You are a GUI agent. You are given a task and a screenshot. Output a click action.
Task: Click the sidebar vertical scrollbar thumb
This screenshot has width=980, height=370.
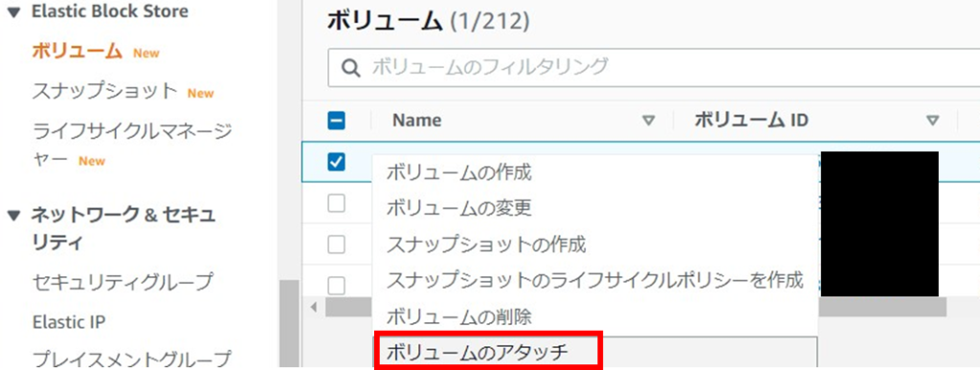pyautogui.click(x=289, y=324)
